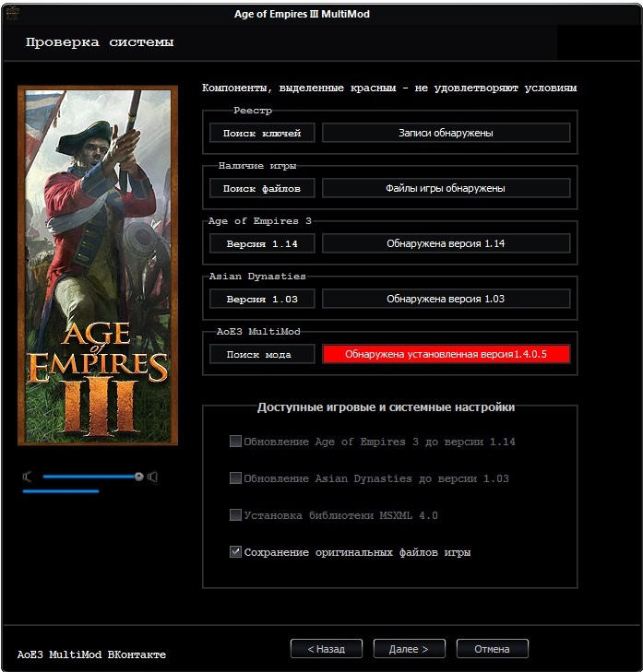Click the Доступные игровые и системные настройки title
Viewport: 643px width, 672px height.
click(386, 407)
